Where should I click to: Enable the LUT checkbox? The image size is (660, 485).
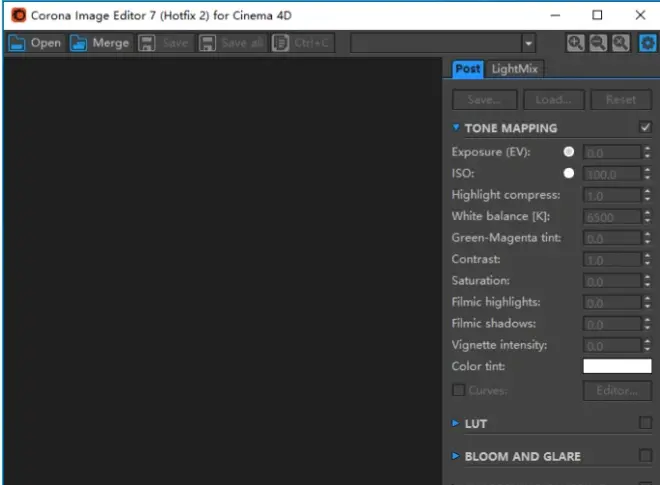coord(645,423)
